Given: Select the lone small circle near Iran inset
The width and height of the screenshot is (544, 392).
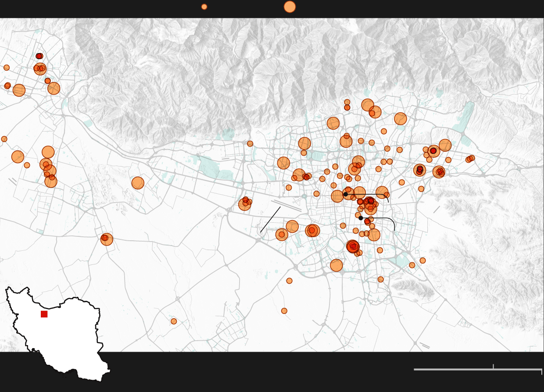Looking at the screenshot, I should click(x=174, y=321).
